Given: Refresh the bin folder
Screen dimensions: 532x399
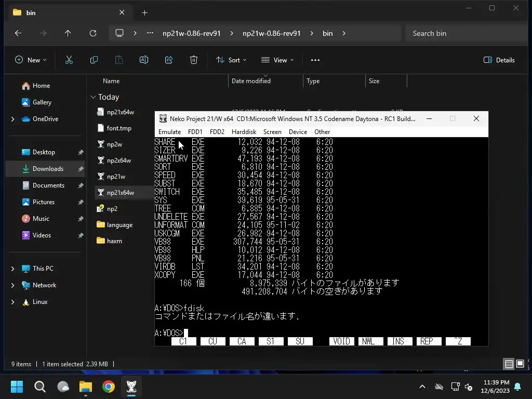Looking at the screenshot, I should 93,33.
